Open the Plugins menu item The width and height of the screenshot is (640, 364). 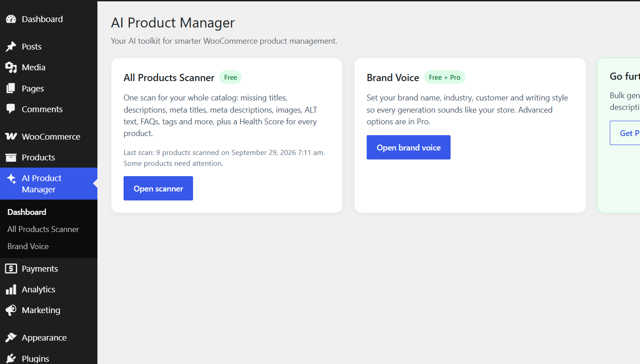click(49, 359)
